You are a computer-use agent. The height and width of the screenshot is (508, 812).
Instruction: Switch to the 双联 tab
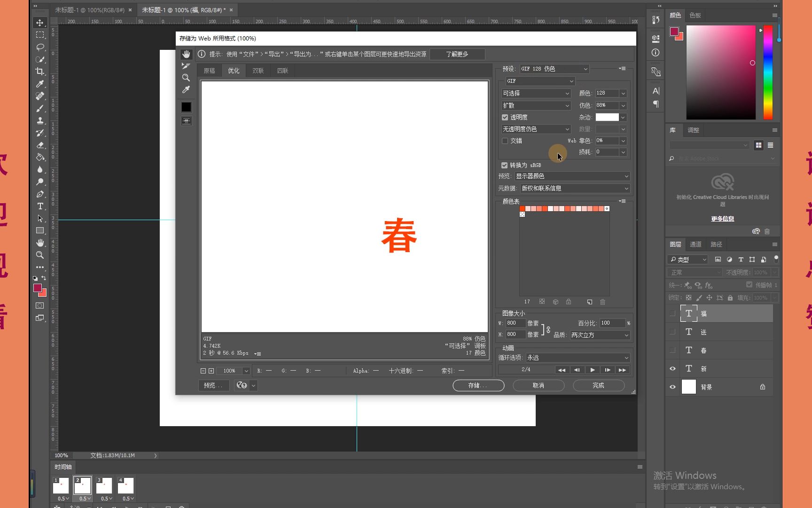tap(258, 70)
